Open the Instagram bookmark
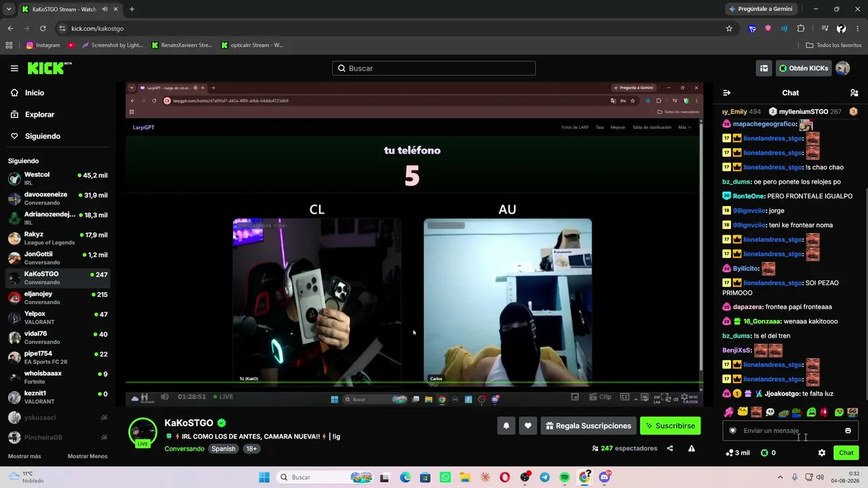868x488 pixels. [43, 45]
